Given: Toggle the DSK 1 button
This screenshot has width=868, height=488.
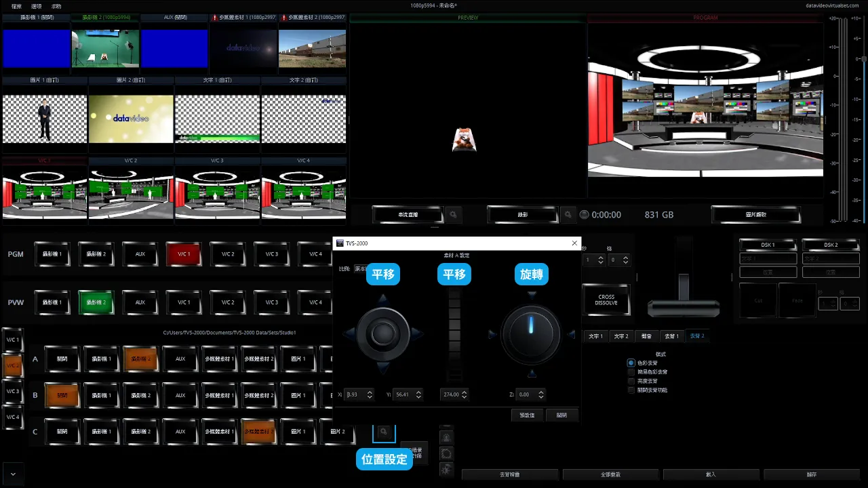Looking at the screenshot, I should pos(768,245).
